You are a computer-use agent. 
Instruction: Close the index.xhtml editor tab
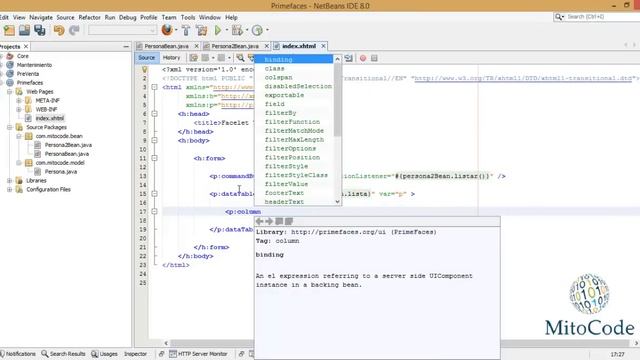pyautogui.click(x=323, y=46)
